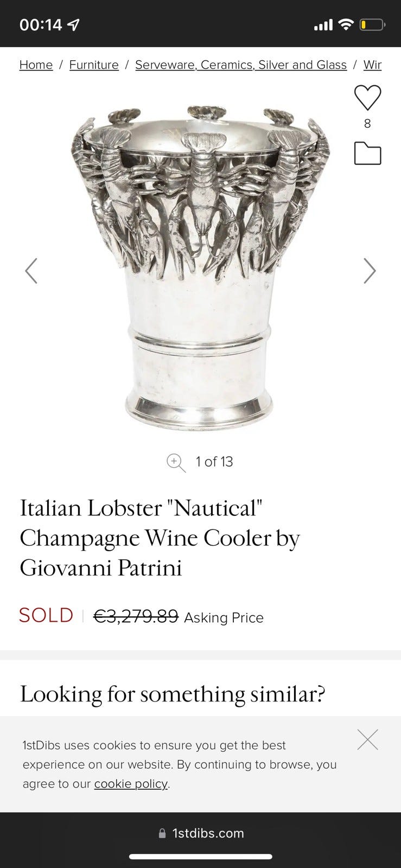Open Serveware, Ceramics, Silver and Glass breadcrumb
This screenshot has height=868, width=401.
coord(241,65)
